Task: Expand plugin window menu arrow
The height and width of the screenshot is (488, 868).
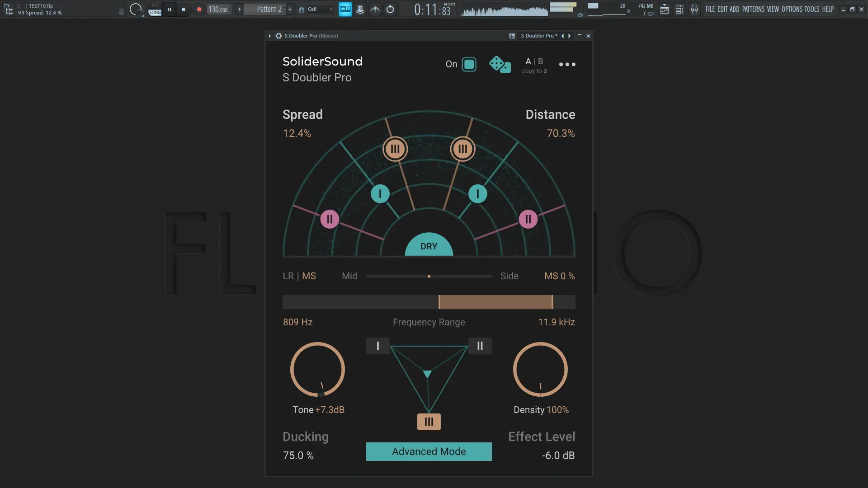Action: (x=270, y=36)
